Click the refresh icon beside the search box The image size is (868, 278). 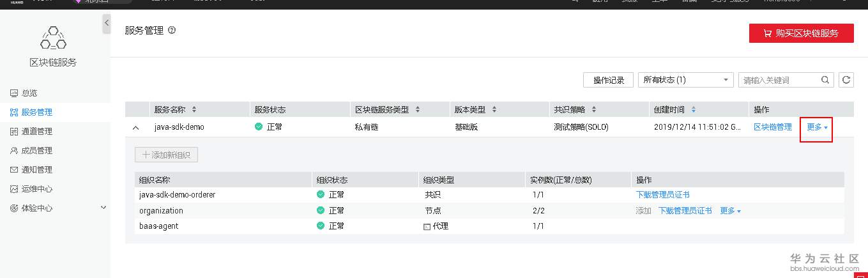click(846, 80)
